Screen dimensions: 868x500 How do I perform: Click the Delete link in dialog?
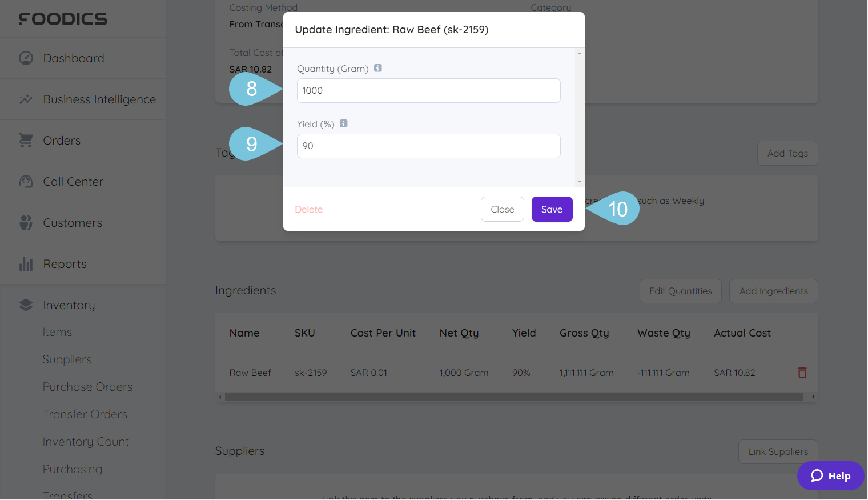pos(308,209)
